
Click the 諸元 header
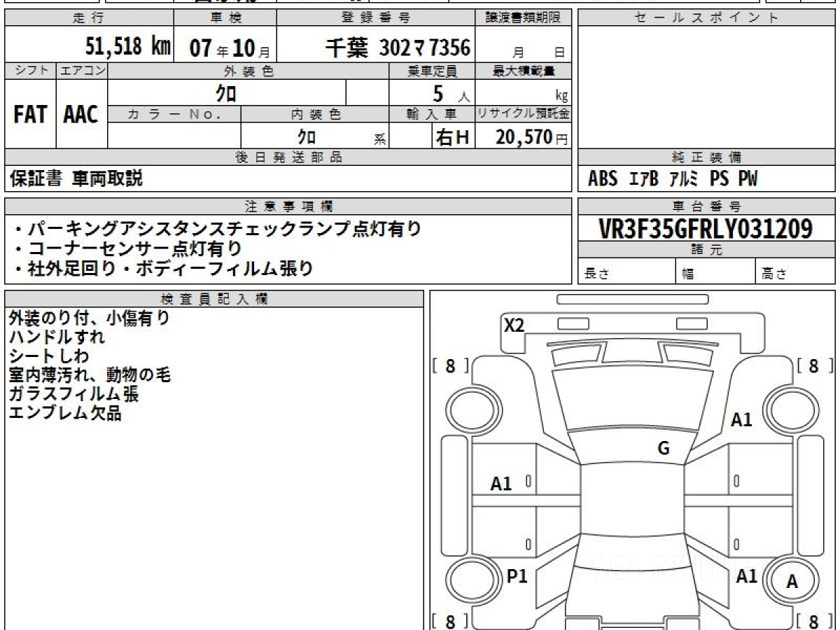point(706,250)
